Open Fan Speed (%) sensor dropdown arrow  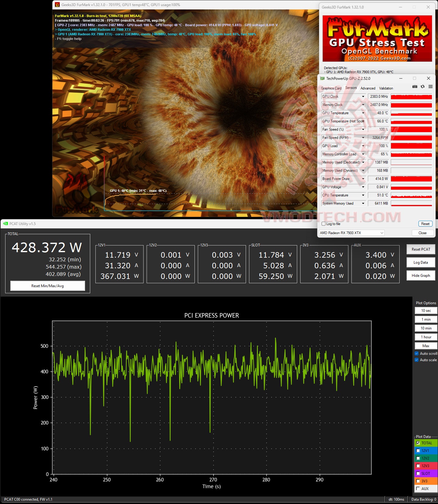point(363,129)
